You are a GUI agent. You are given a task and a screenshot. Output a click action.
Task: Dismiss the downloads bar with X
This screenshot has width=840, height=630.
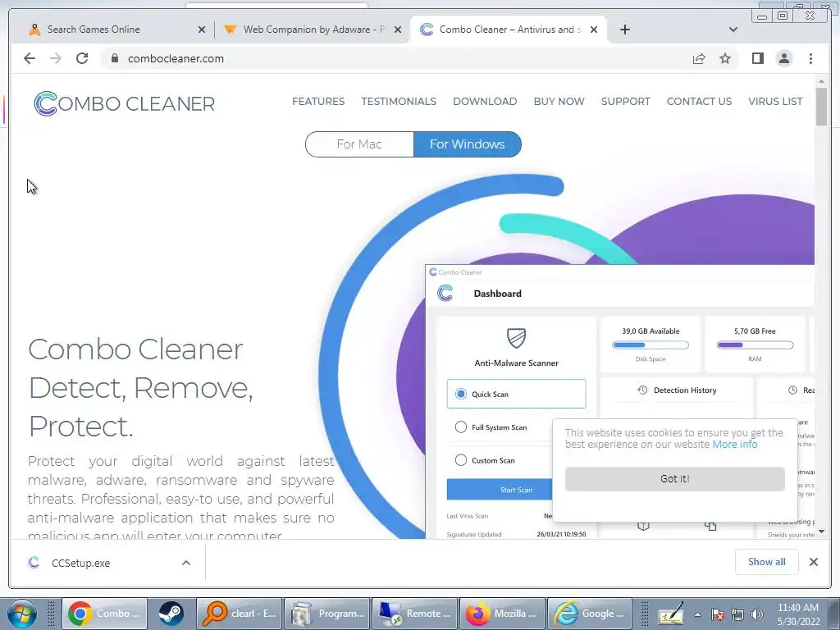[813, 561]
